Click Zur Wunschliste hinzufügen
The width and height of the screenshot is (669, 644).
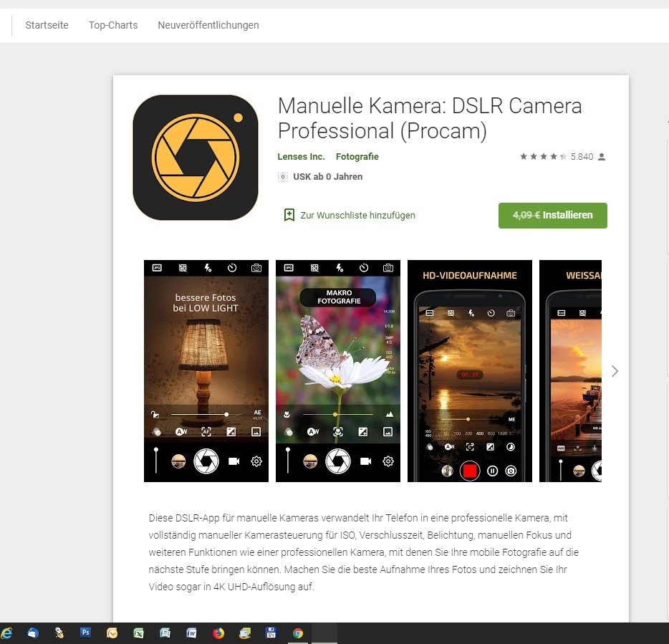pyautogui.click(x=357, y=215)
